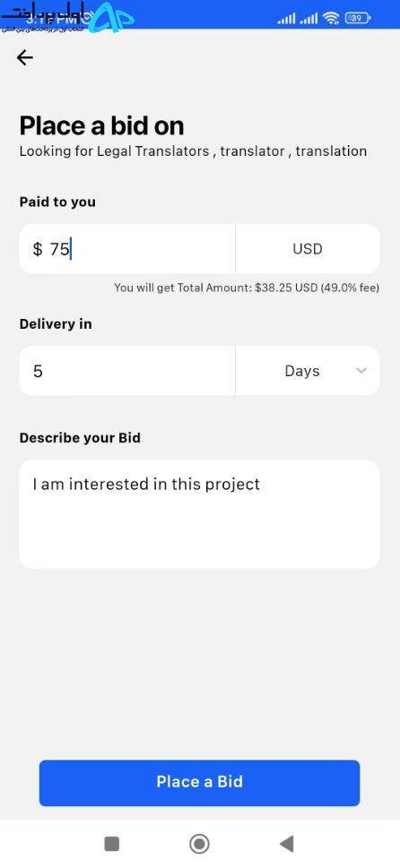The width and height of the screenshot is (400, 868).
Task: Focus the delivery duration field showing 5
Action: tap(127, 370)
